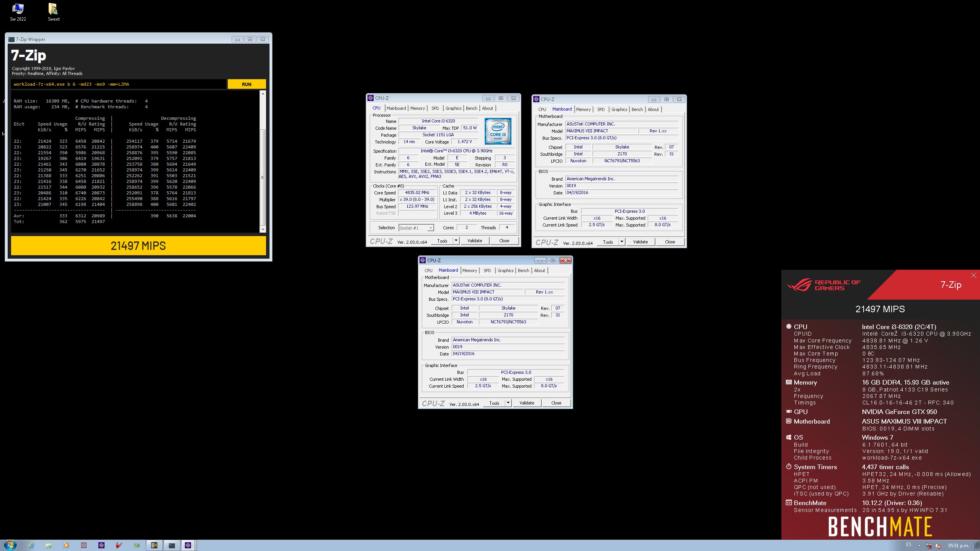Click Close button in the Intel Core i3 window
The width and height of the screenshot is (980, 551).
pyautogui.click(x=504, y=241)
